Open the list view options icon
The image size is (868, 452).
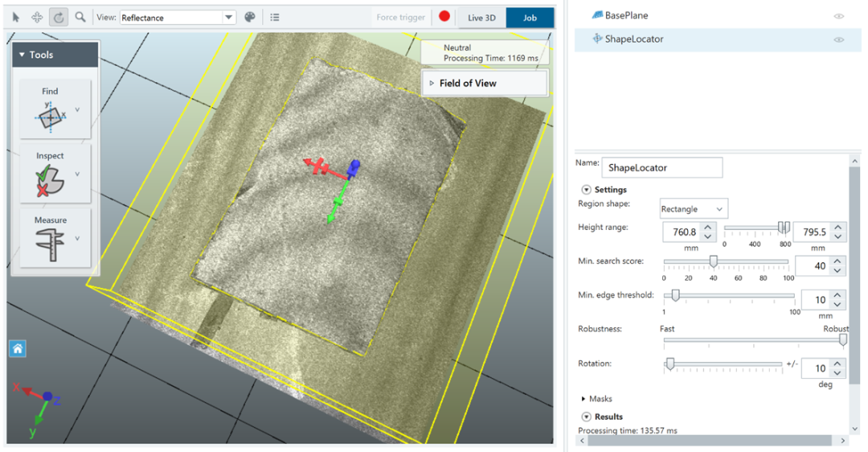[275, 17]
